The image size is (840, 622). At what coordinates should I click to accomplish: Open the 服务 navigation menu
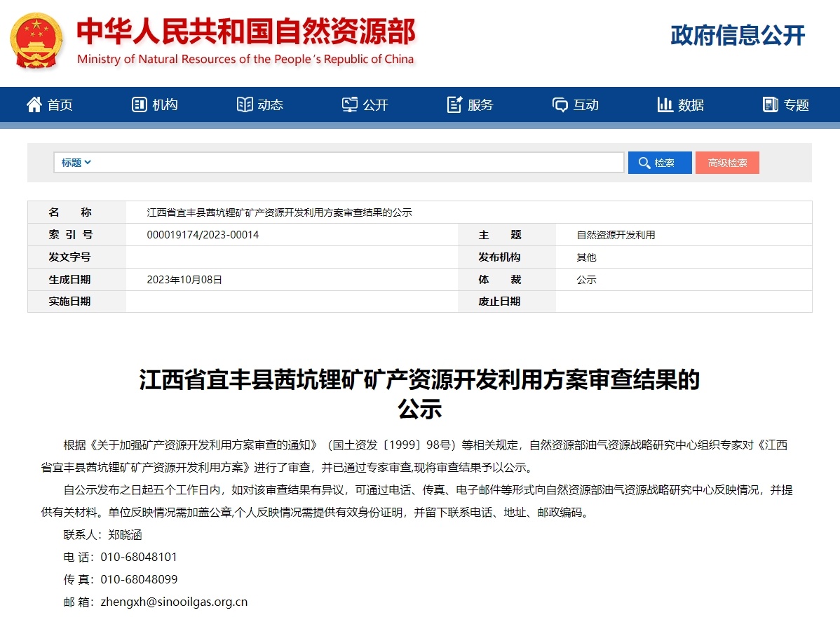[480, 105]
